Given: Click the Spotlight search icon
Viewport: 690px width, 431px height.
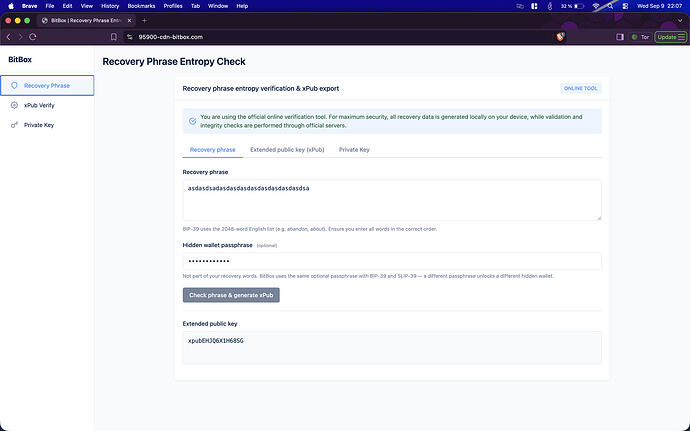Looking at the screenshot, I should (x=611, y=6).
